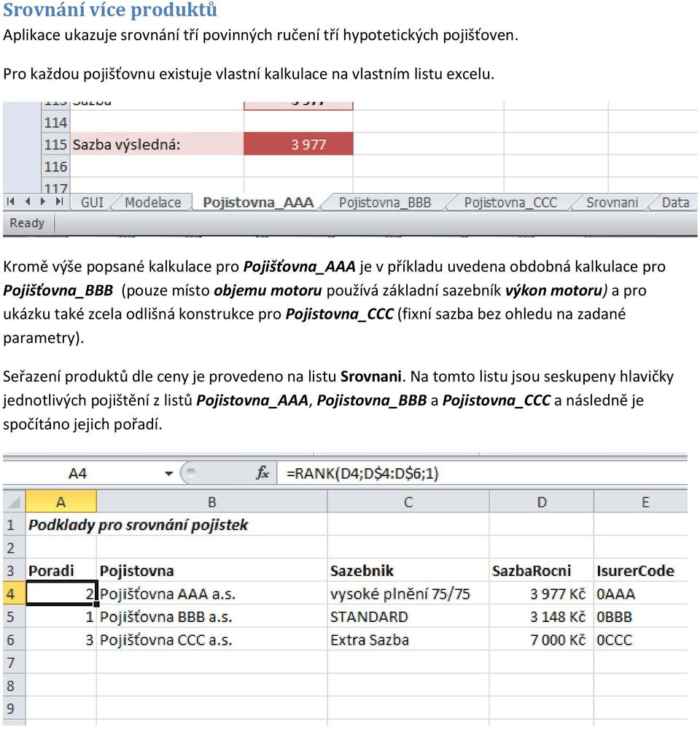Screen dimensions: 700x730
Task: Click next sheet navigation arrow
Action: 43,201
